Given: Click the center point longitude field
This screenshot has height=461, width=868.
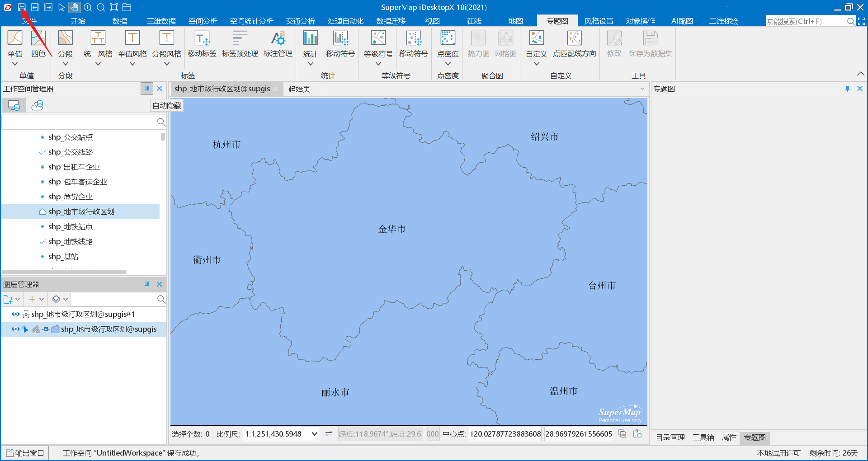Looking at the screenshot, I should pyautogui.click(x=505, y=434).
